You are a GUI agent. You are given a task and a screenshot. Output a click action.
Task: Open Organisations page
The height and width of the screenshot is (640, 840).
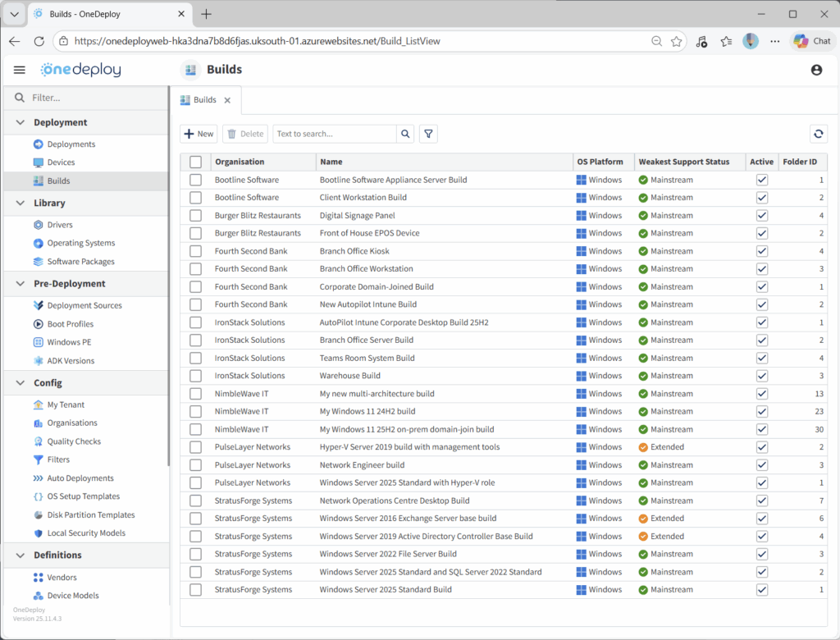click(72, 423)
